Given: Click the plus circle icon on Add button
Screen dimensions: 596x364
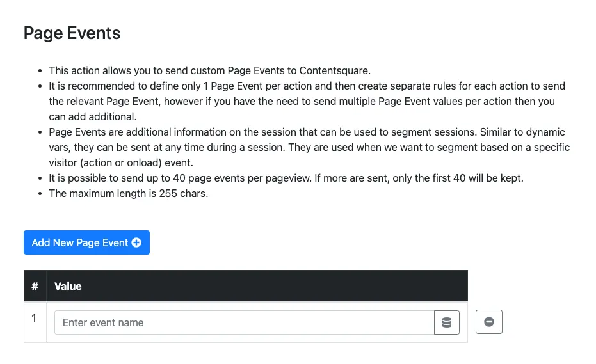Looking at the screenshot, I should 136,242.
